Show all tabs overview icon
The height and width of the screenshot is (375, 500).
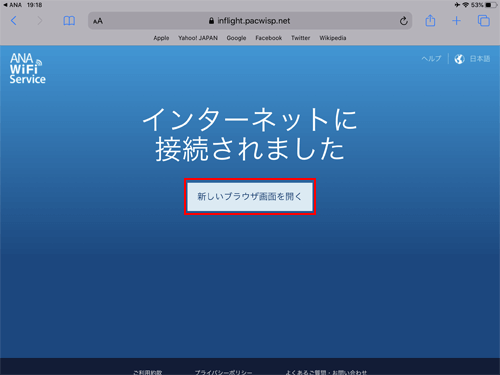(x=484, y=21)
